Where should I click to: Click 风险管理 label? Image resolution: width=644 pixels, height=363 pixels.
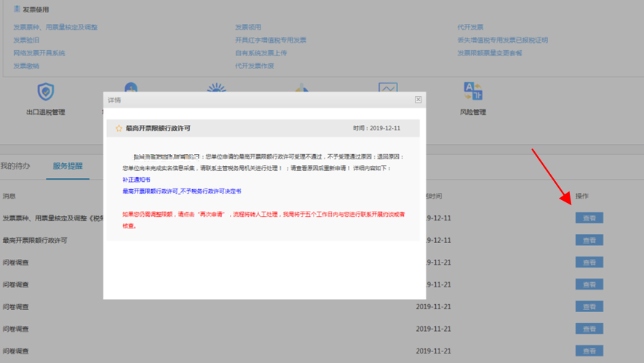click(473, 112)
